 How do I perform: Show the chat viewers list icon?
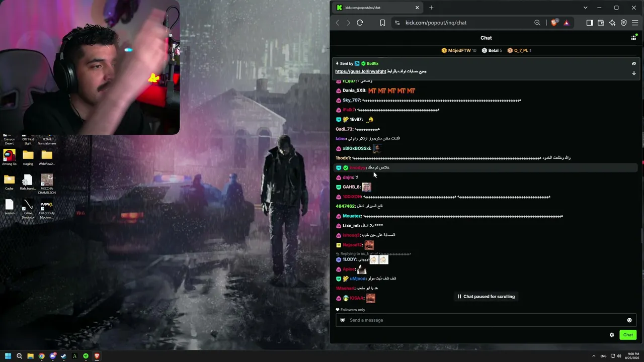[x=633, y=38]
